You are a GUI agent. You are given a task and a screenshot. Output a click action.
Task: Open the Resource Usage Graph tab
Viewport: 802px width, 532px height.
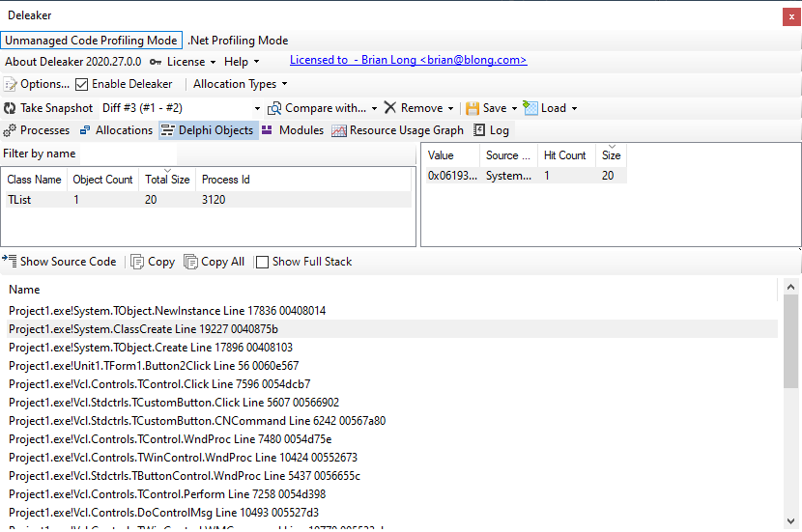pos(397,130)
